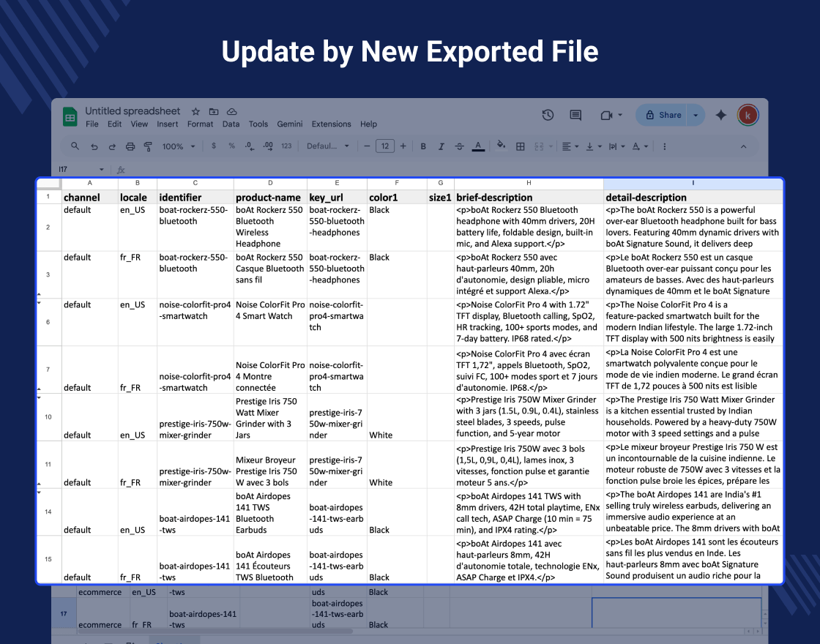
Task: Expand the Share button arrow
Action: click(696, 115)
